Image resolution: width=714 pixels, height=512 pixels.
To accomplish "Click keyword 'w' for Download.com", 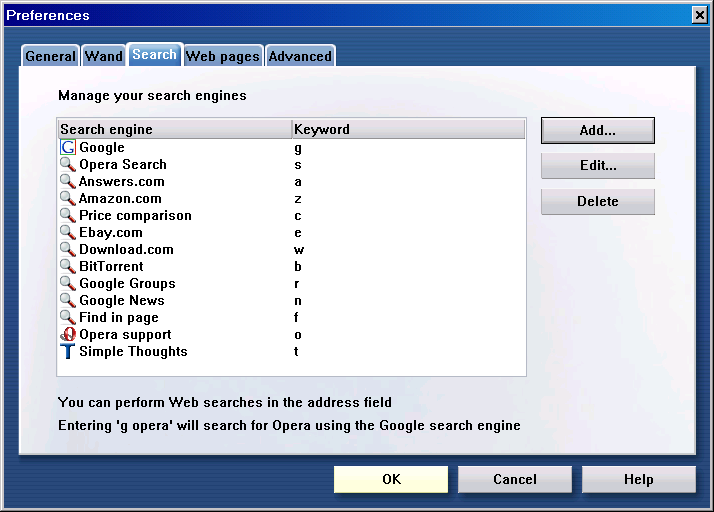I will tap(299, 250).
